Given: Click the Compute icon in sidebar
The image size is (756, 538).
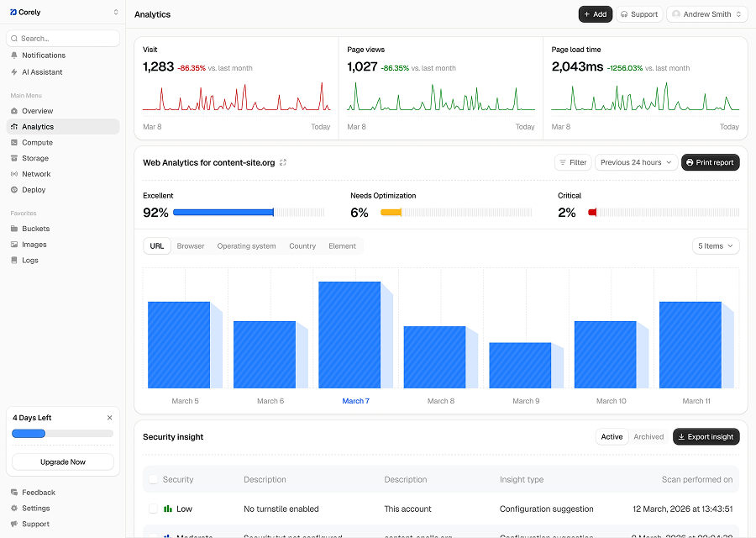Looking at the screenshot, I should point(14,143).
